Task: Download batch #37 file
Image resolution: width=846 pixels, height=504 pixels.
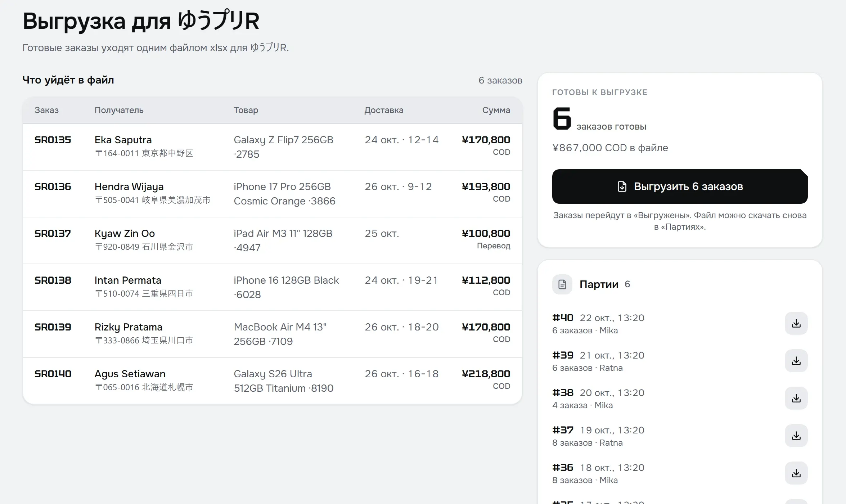Action: pyautogui.click(x=796, y=436)
